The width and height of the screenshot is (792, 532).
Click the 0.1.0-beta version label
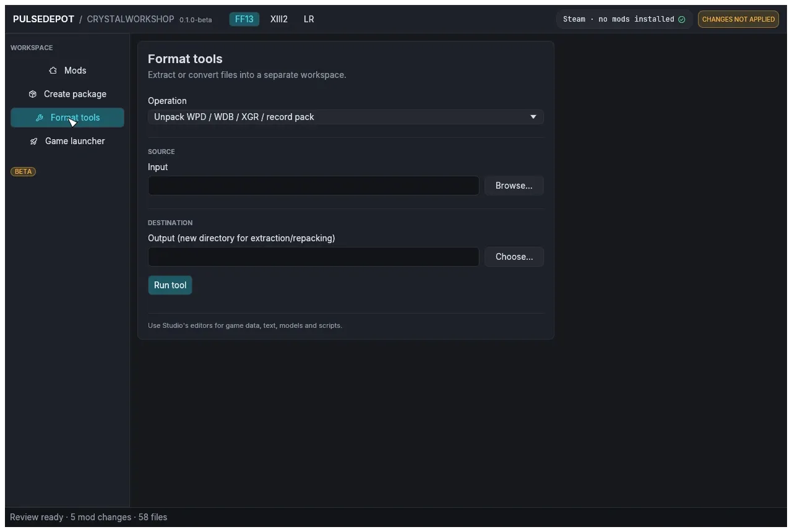(196, 20)
